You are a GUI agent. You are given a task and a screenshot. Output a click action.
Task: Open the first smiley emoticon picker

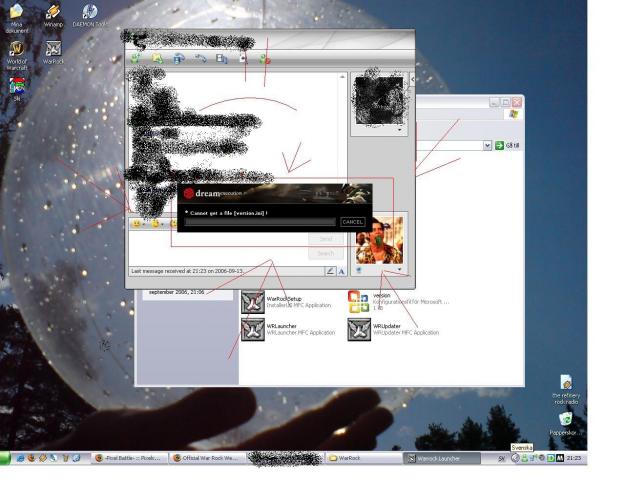(138, 224)
